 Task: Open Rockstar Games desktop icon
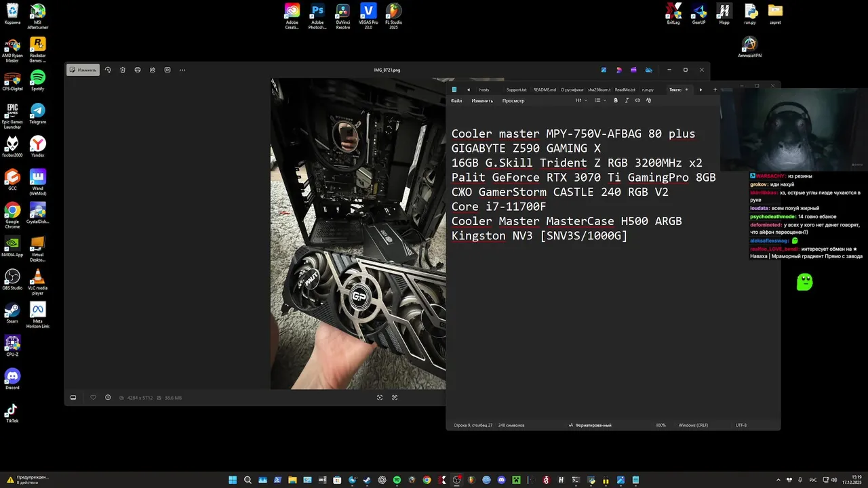coord(38,49)
